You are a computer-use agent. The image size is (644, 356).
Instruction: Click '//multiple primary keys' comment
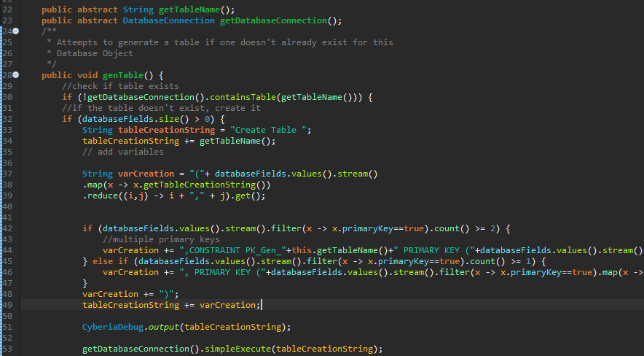[x=161, y=240]
